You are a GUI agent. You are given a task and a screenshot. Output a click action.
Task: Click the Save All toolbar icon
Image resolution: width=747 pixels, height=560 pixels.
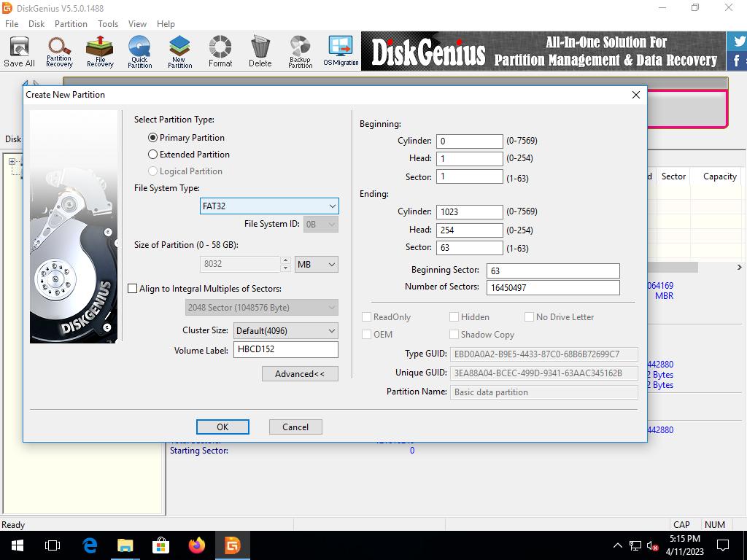tap(19, 51)
